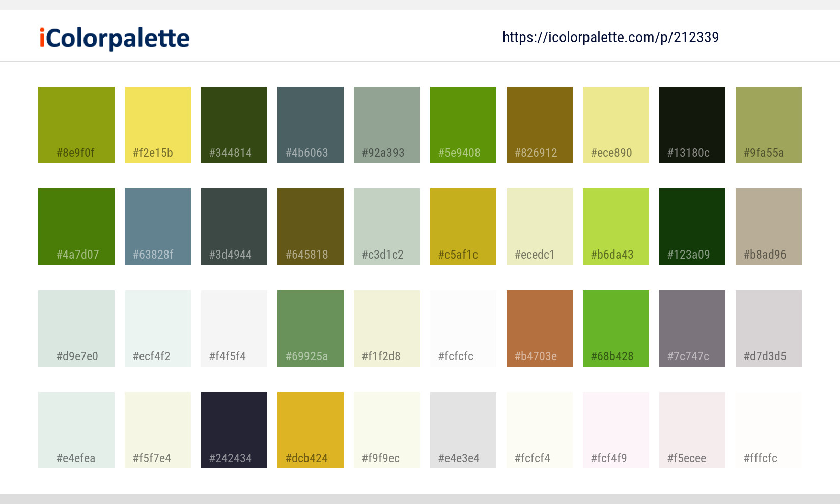Select the #7c747c gray swatch
Image resolution: width=840 pixels, height=504 pixels.
click(692, 328)
